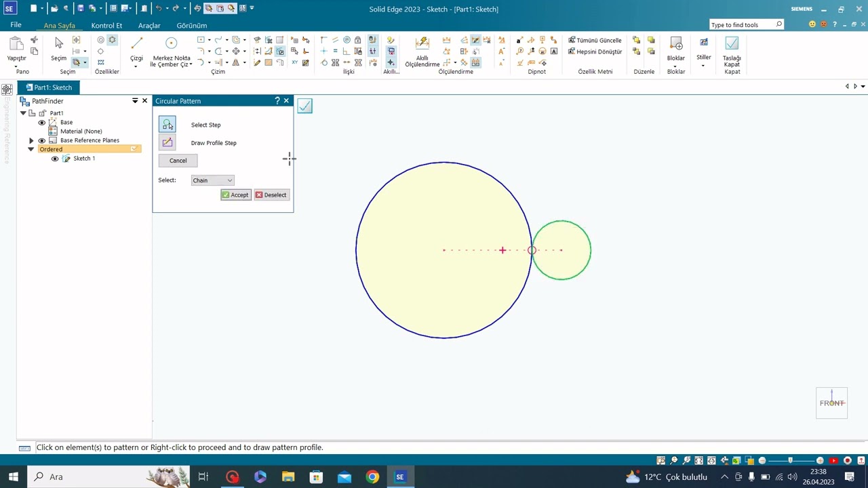Click the zoom slider in status bar
This screenshot has width=868, height=488.
[x=791, y=461]
